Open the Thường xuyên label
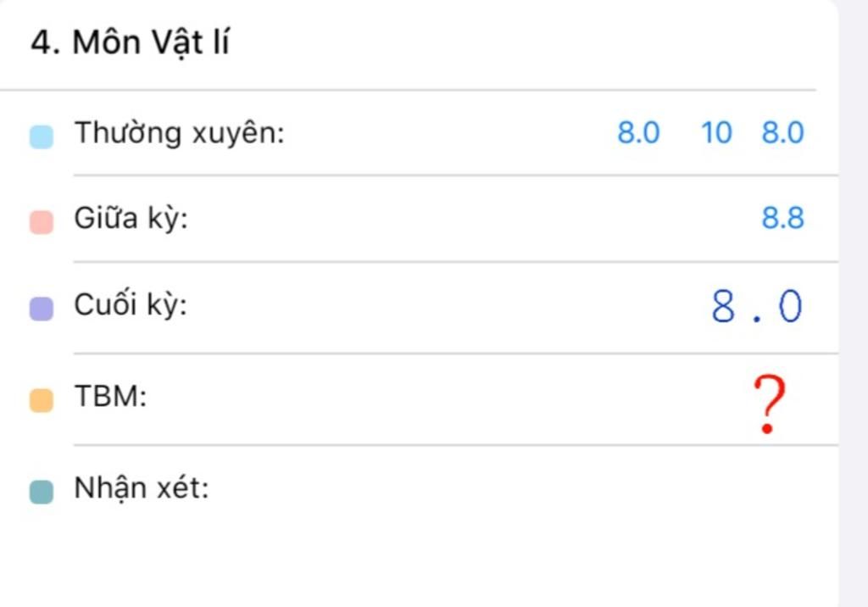Screen dimensions: 868x607 tap(180, 133)
